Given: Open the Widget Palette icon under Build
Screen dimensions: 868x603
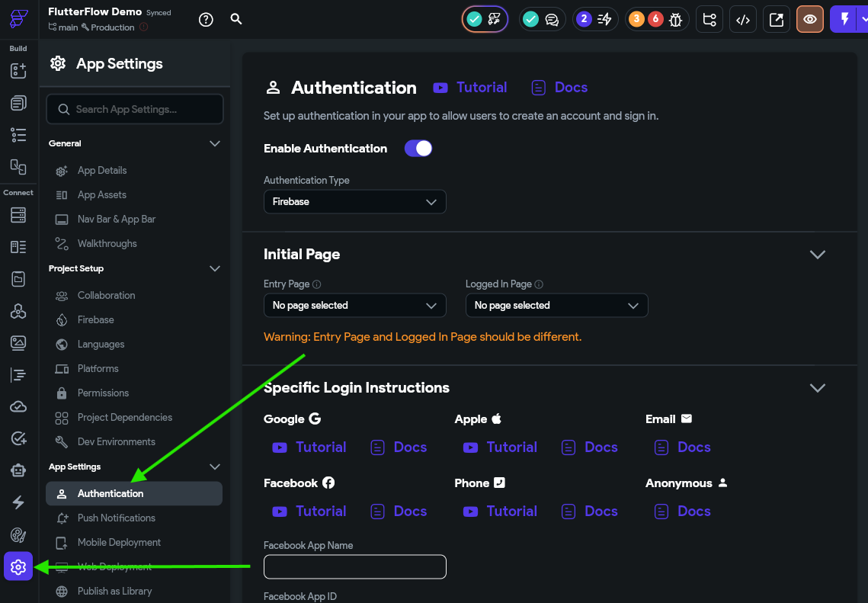Looking at the screenshot, I should click(18, 71).
